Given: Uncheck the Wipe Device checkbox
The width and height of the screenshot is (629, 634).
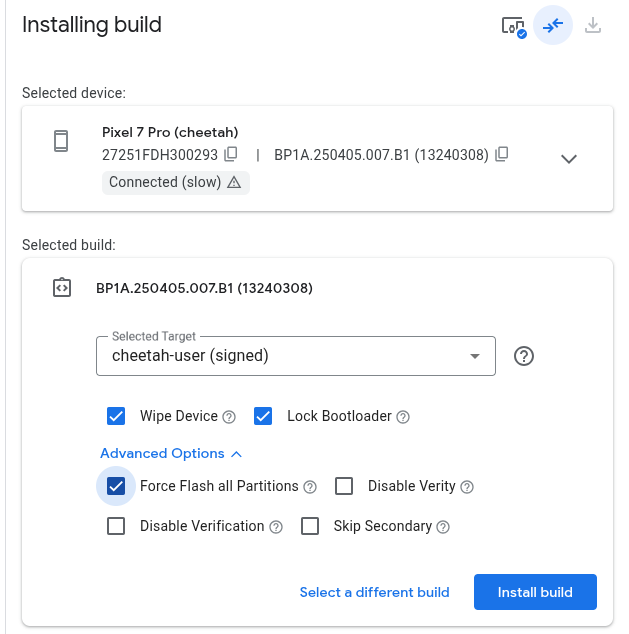Looking at the screenshot, I should pos(116,416).
